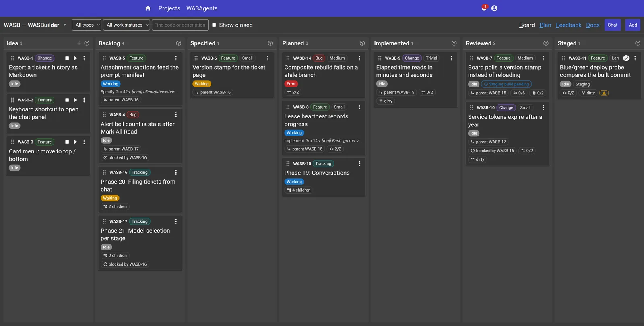Show help for the Planned column
The width and height of the screenshot is (644, 326).
pyautogui.click(x=362, y=43)
